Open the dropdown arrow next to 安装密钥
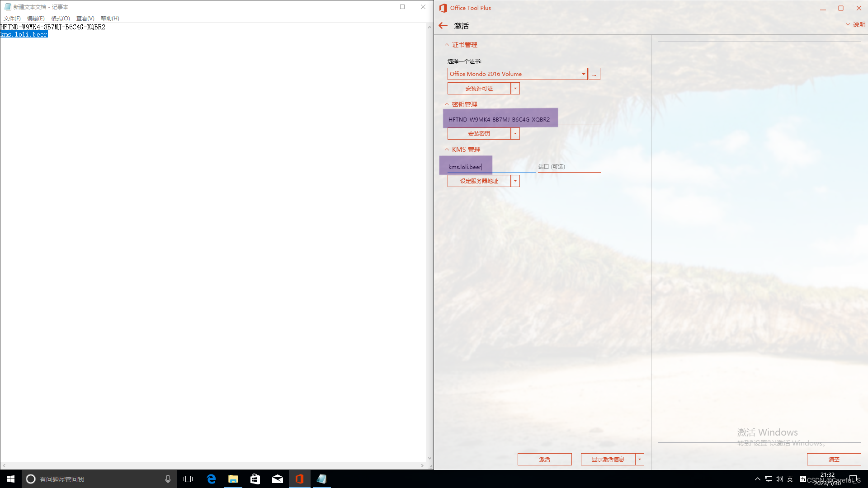 click(515, 134)
